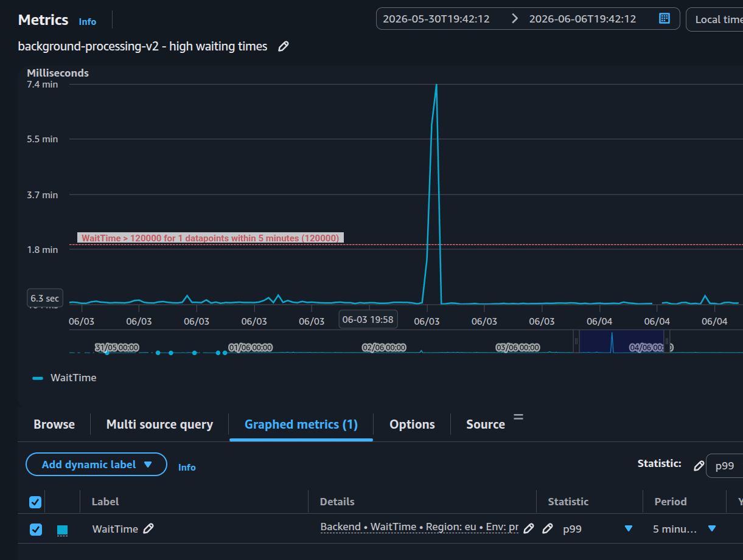Click the start date-time field
Image resolution: width=743 pixels, height=560 pixels.
436,19
